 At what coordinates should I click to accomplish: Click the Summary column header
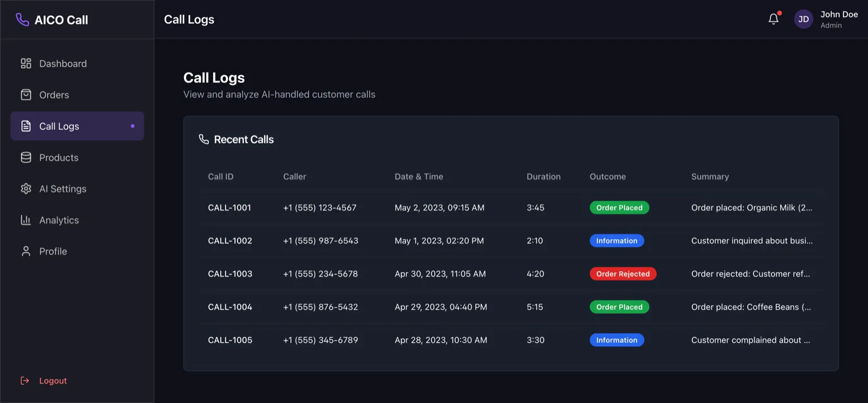710,177
